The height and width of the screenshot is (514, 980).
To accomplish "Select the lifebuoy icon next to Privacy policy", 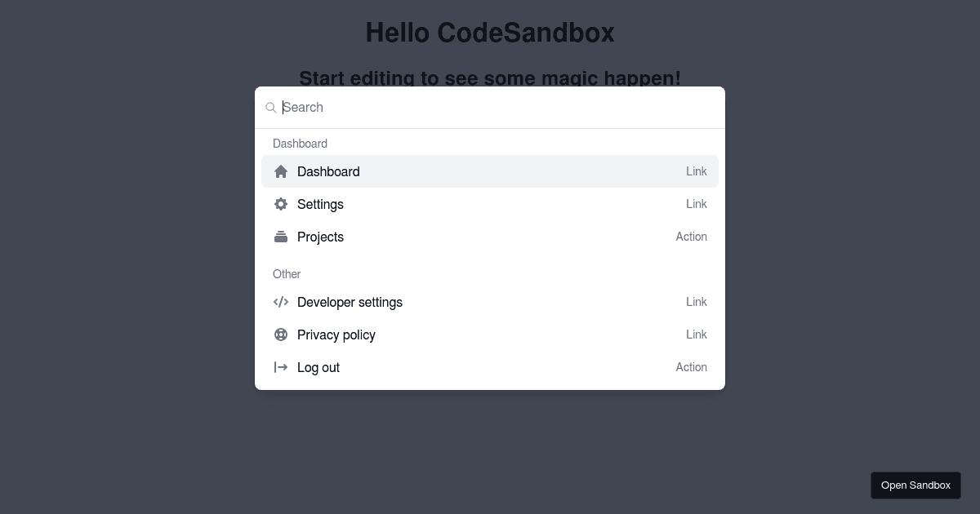I will point(281,335).
